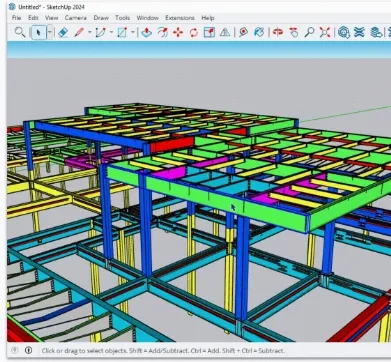Select the Rectangle shape tool
Screen dimensions: 391x362
pos(122,32)
